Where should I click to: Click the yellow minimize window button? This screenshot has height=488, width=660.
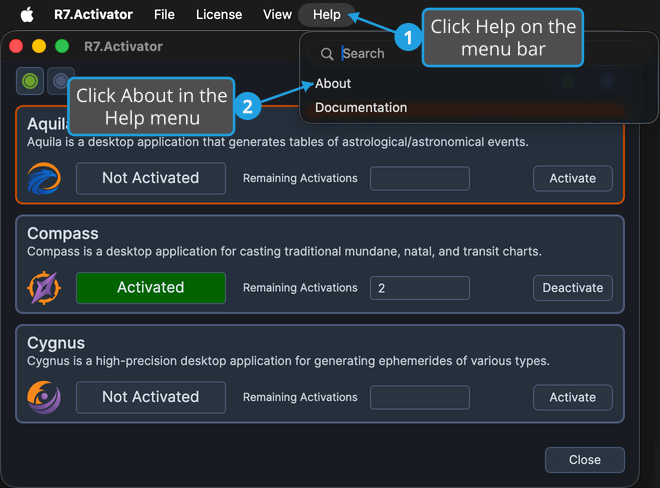click(x=39, y=46)
